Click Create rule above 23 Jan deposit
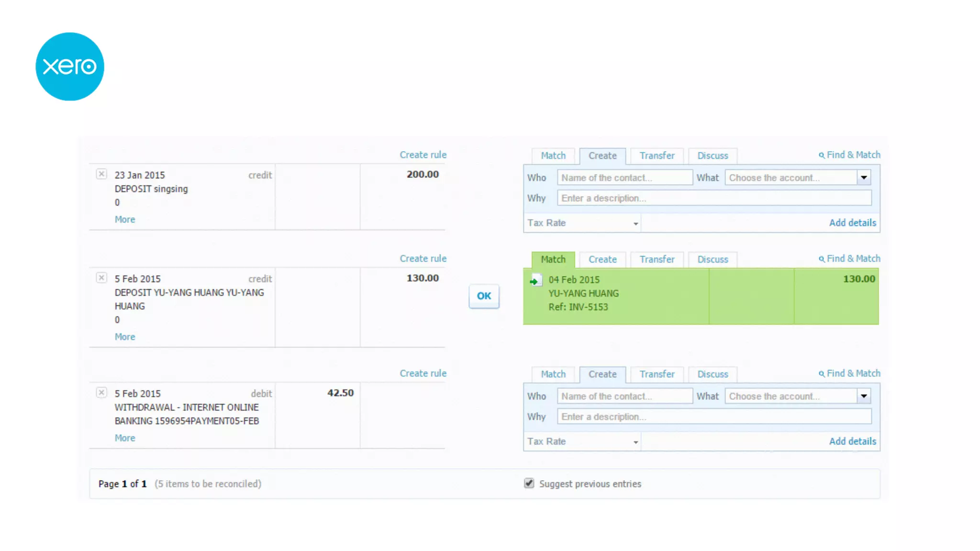980x551 pixels. (423, 155)
